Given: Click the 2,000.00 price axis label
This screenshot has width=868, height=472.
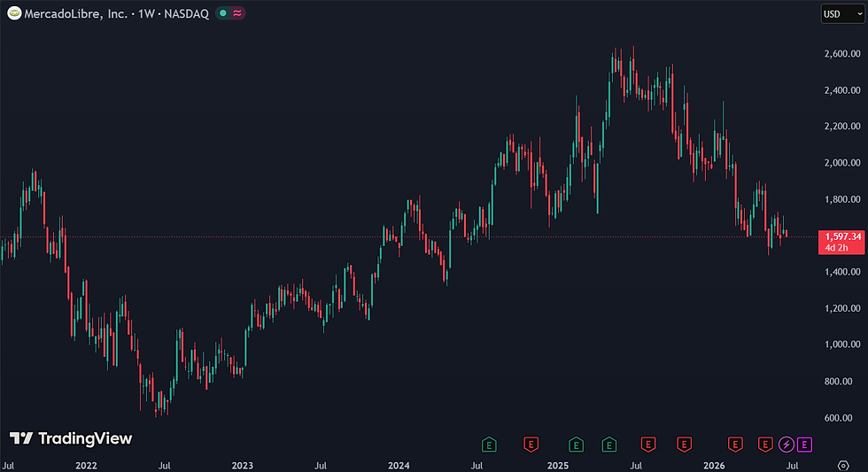Looking at the screenshot, I should tap(842, 163).
